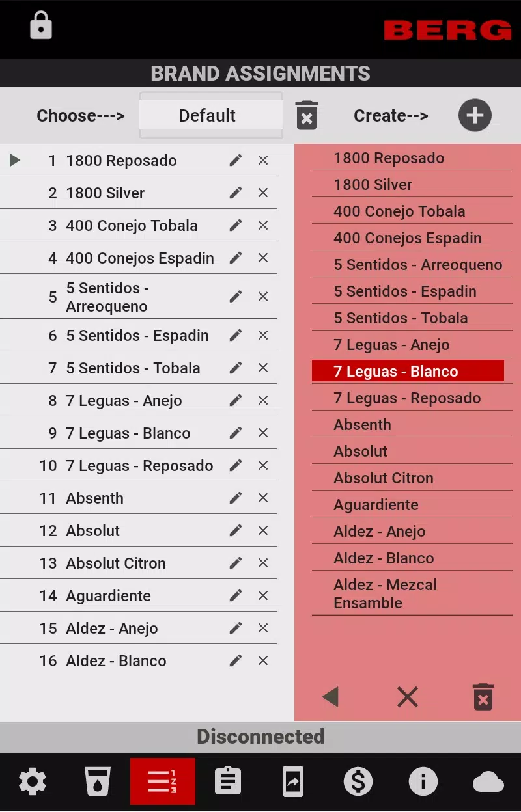Open the brand assignments list tab
The image size is (521, 812).
tap(163, 781)
